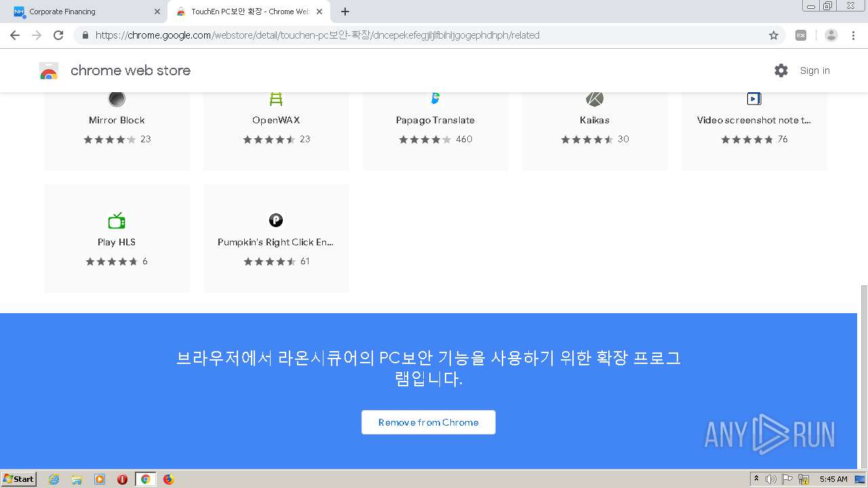Open the Chrome three-dot menu

tap(853, 35)
